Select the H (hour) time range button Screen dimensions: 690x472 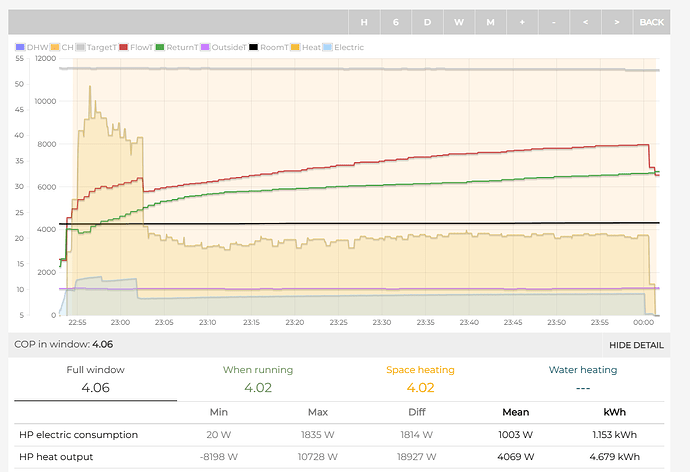click(x=364, y=22)
